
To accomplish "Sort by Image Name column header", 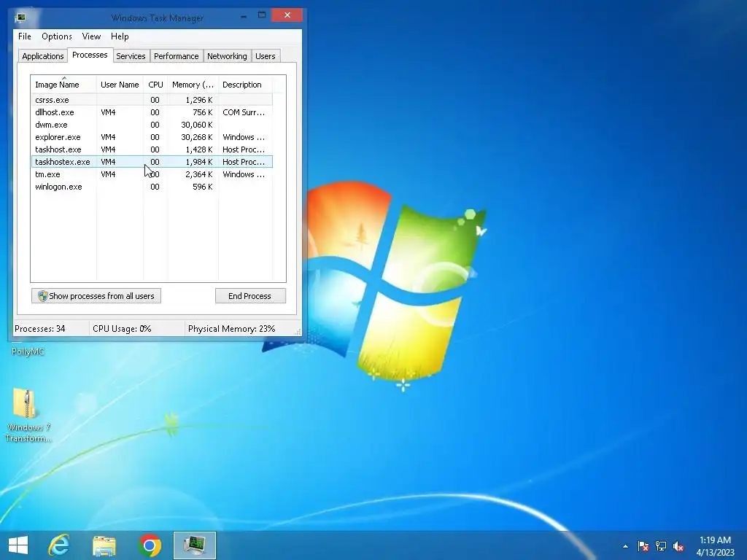I will point(64,85).
